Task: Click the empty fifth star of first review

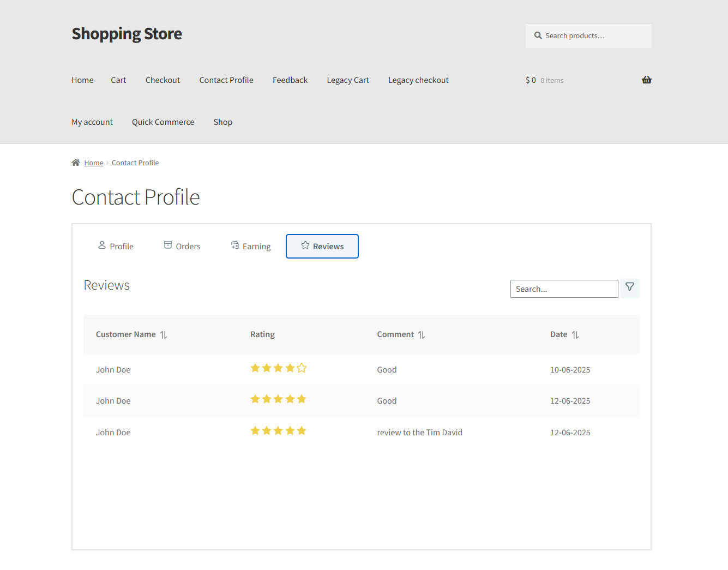Action: point(302,368)
